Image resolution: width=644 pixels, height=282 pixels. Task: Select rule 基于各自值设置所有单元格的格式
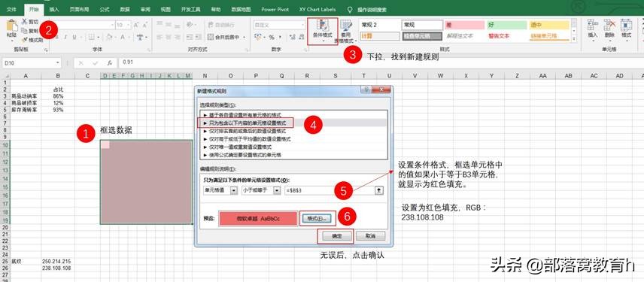[293, 115]
